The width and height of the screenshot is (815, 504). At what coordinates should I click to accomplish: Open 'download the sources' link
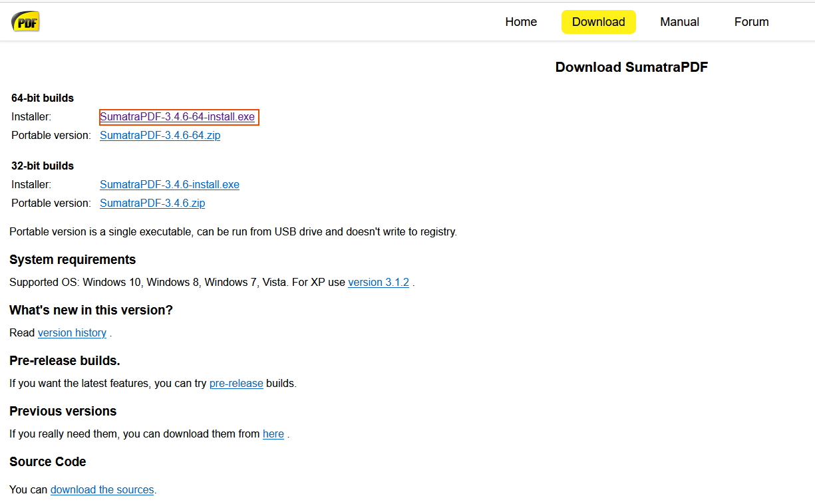pyautogui.click(x=102, y=490)
